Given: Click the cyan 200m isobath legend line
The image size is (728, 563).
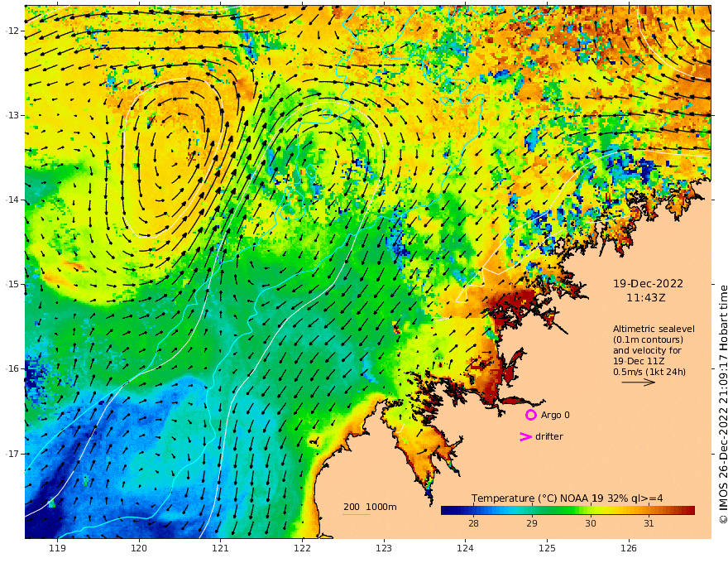Looking at the screenshot, I should click(x=356, y=514).
